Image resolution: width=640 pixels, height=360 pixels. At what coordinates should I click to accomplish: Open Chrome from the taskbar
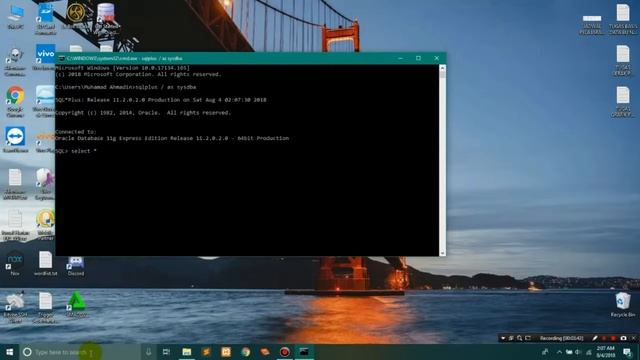click(245, 352)
